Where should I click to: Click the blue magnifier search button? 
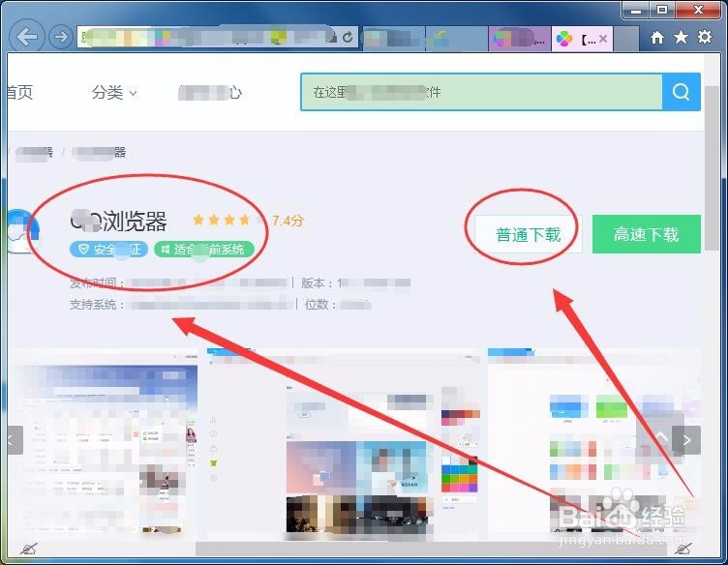pos(682,92)
